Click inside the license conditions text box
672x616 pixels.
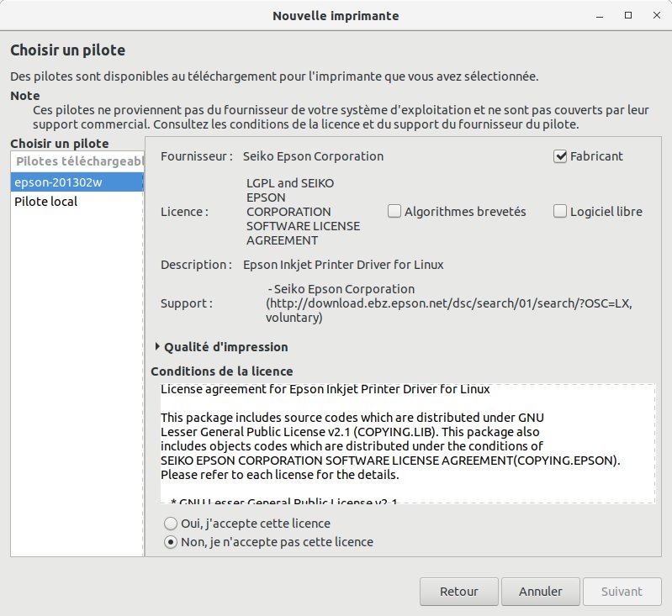click(408, 444)
